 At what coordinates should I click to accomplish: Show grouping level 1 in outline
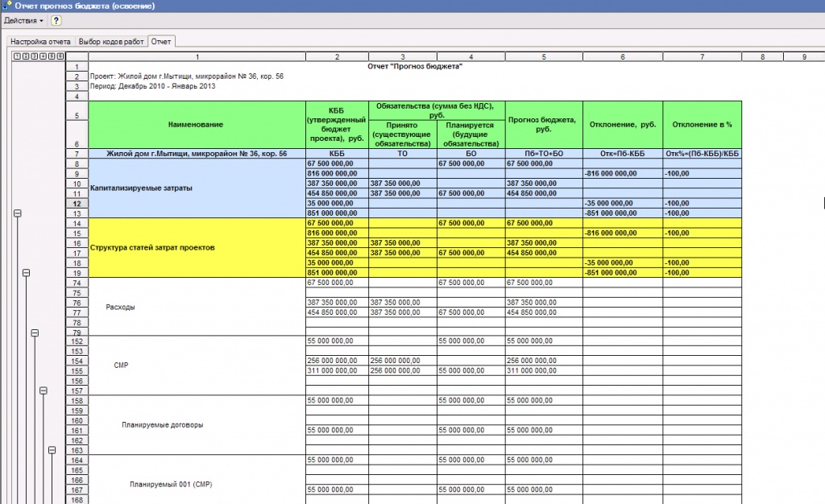pyautogui.click(x=18, y=56)
